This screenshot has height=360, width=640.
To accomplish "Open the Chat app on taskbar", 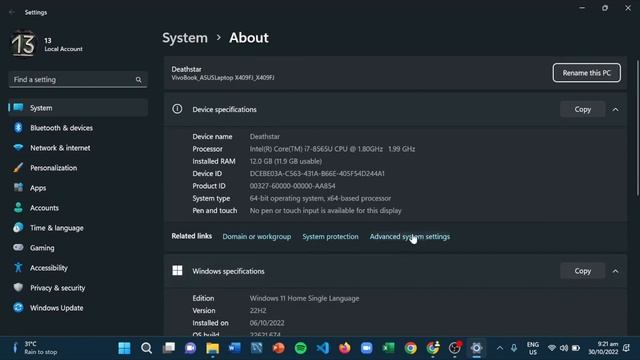I will [x=191, y=348].
